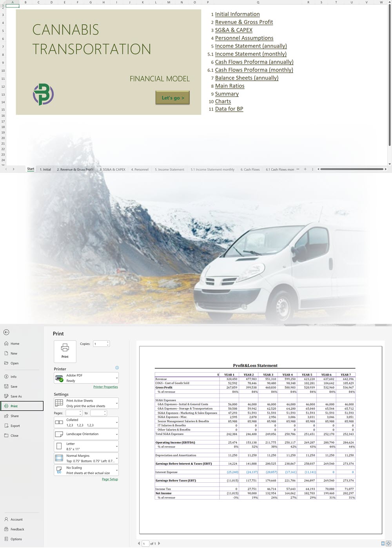Open the Landscape Orientation dropdown

click(x=86, y=434)
